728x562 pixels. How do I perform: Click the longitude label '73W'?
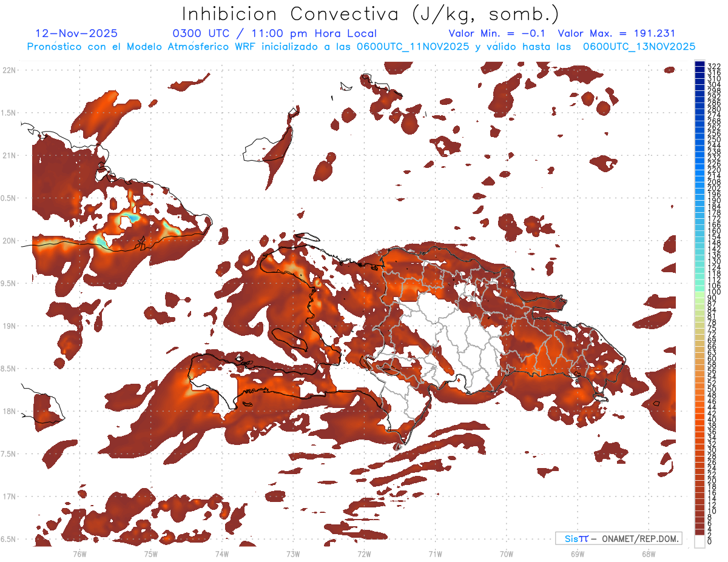click(293, 554)
